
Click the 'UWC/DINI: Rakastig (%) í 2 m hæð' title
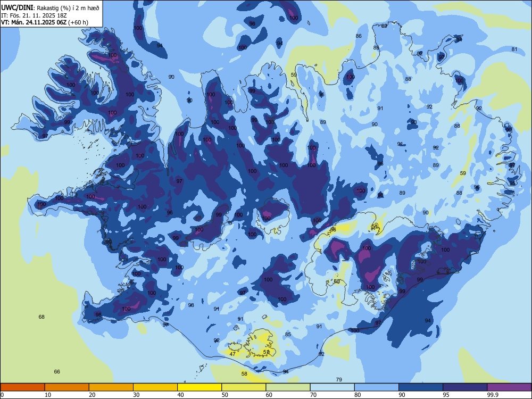pyautogui.click(x=50, y=8)
